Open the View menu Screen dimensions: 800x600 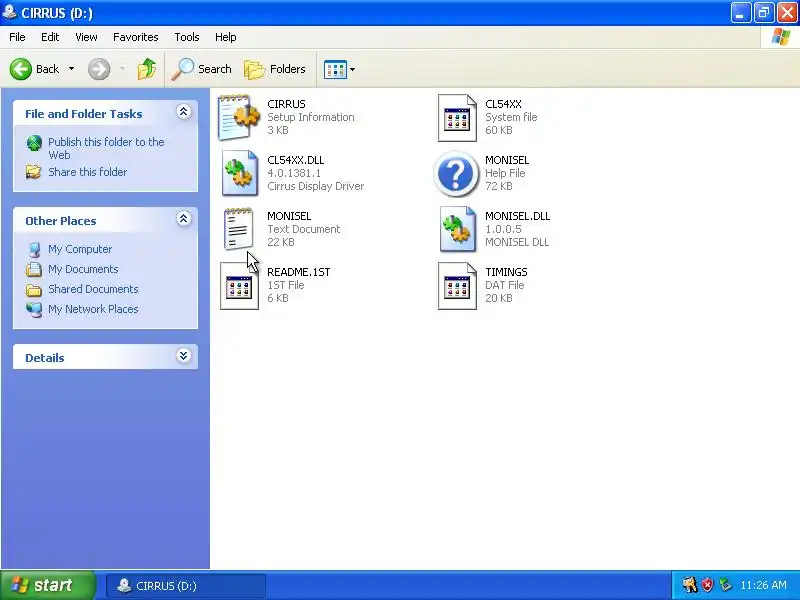86,37
